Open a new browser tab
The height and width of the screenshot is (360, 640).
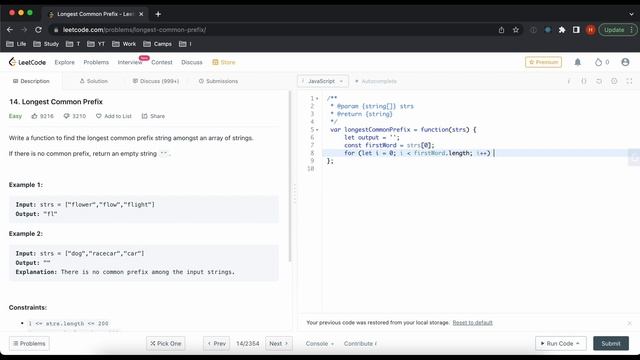pyautogui.click(x=158, y=14)
